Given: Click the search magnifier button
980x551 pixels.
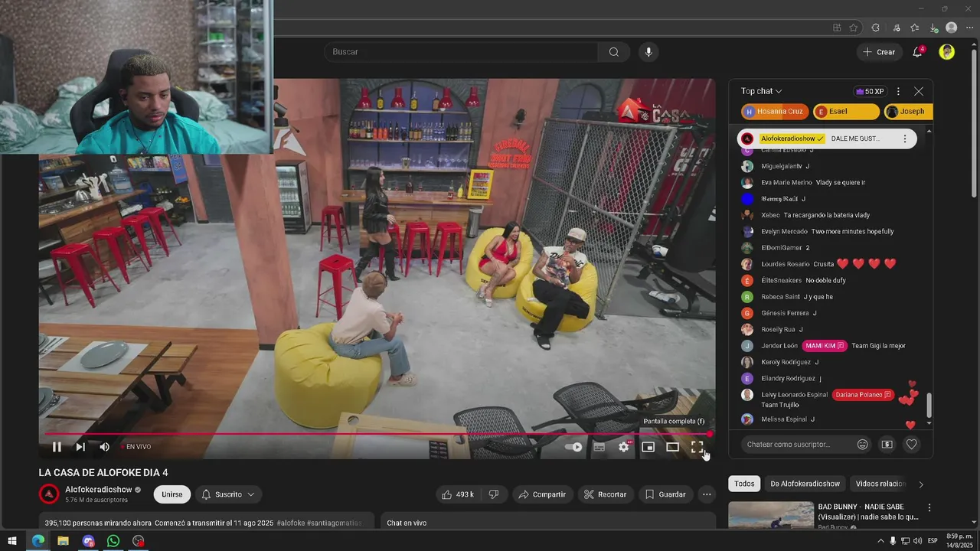Looking at the screenshot, I should click(613, 52).
